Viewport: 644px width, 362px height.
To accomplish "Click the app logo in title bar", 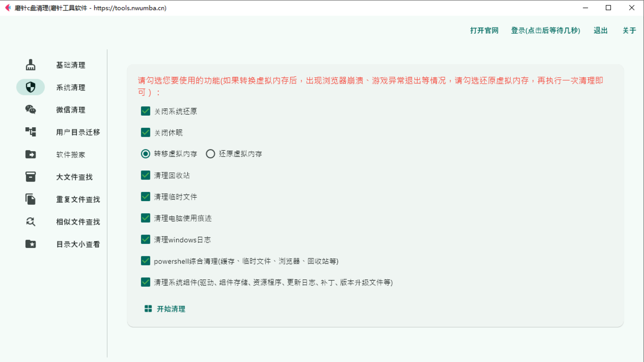I will (x=8, y=8).
